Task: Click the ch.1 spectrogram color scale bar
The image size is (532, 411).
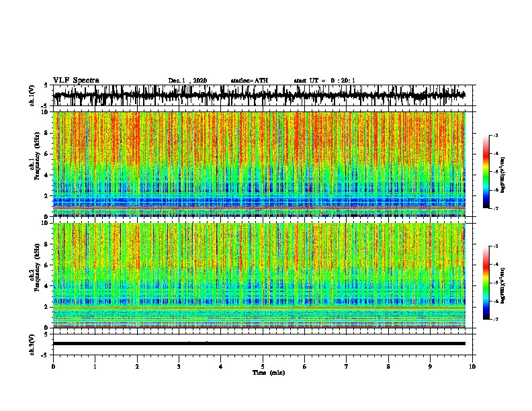Action: click(x=486, y=172)
